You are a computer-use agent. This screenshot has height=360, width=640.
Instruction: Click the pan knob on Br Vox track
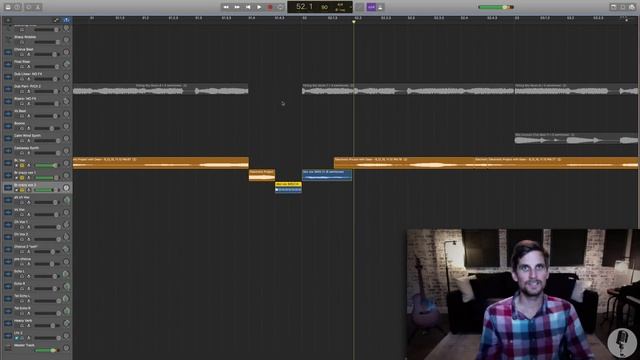[66, 163]
